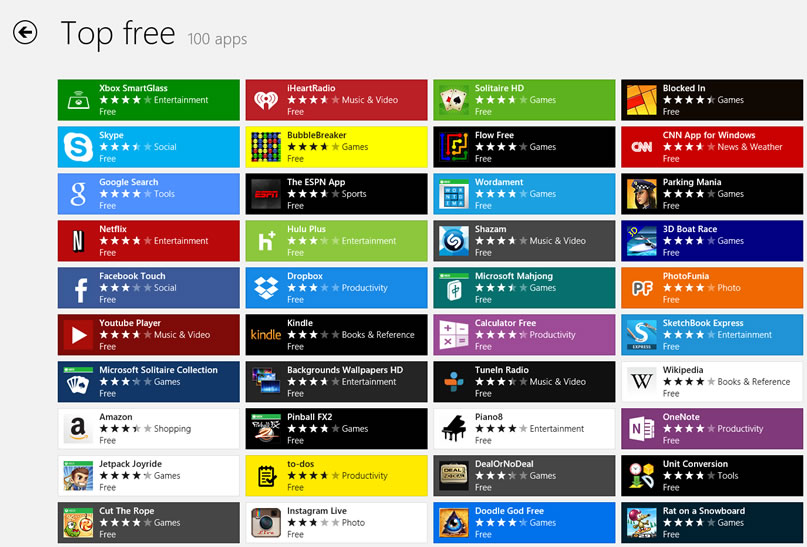This screenshot has height=547, width=807.
Task: Click the CNN logo icon
Action: click(641, 147)
